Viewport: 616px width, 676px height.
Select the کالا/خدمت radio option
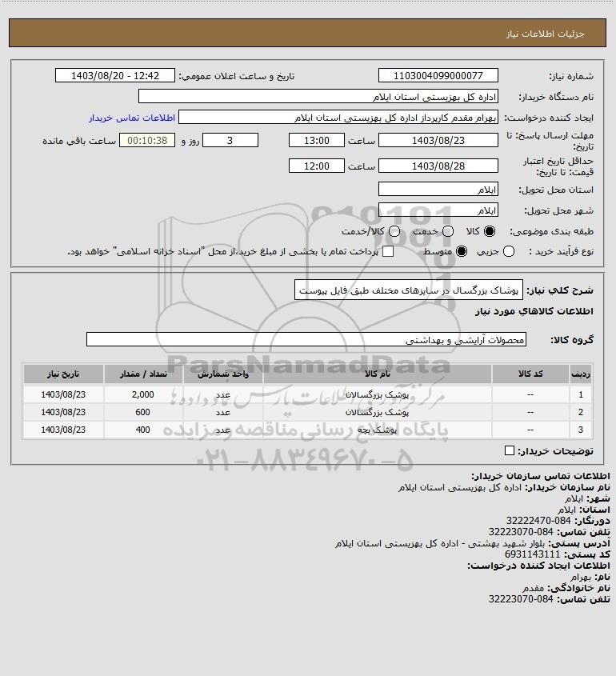394,231
